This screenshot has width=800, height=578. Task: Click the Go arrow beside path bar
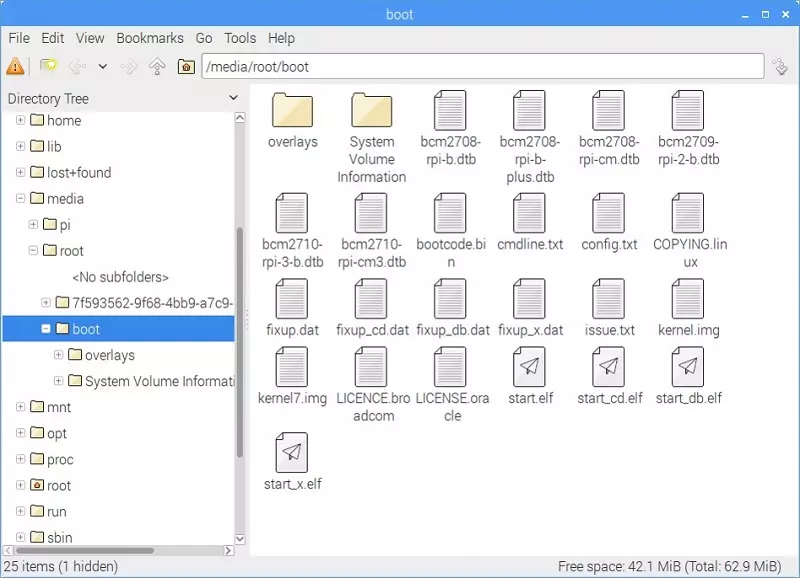pos(780,67)
